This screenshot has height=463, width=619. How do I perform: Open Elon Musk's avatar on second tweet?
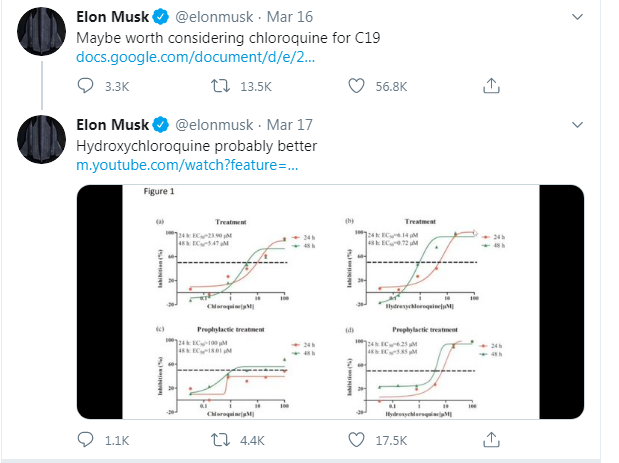pyautogui.click(x=42, y=138)
